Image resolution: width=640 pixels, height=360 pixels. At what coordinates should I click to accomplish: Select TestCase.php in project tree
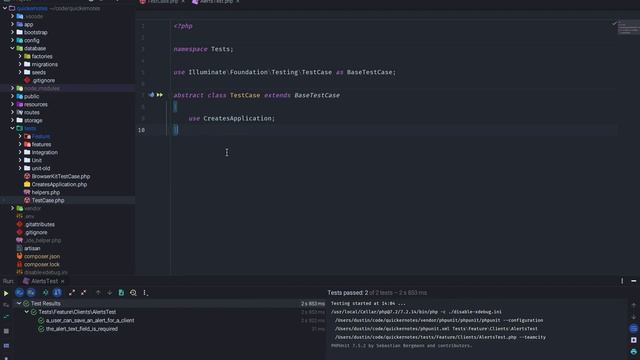(48, 200)
